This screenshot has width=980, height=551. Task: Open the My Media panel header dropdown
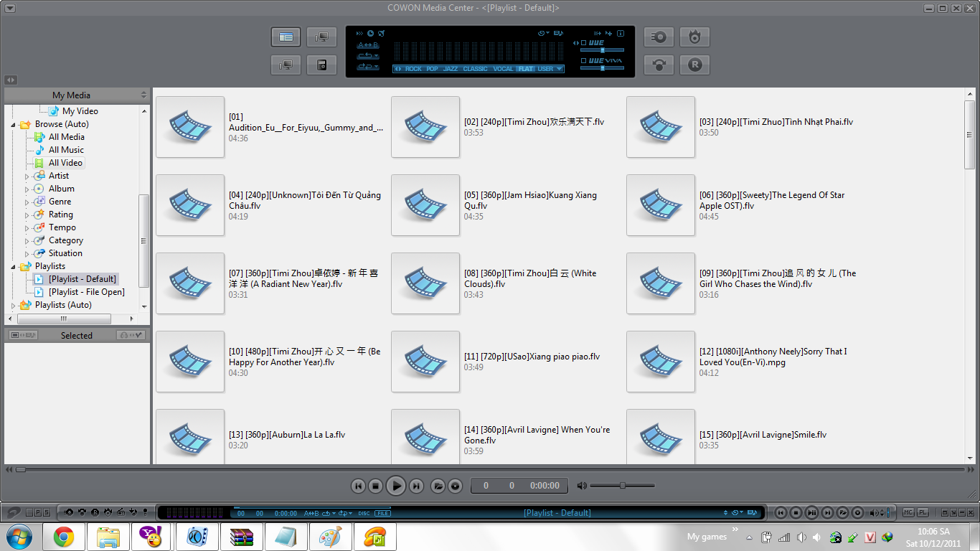pyautogui.click(x=143, y=95)
